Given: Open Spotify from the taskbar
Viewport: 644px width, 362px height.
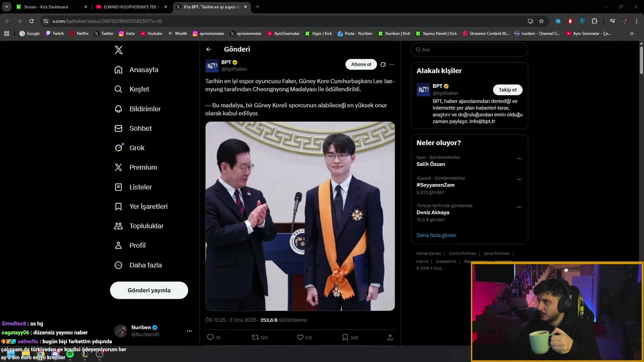Looking at the screenshot, I should click(70, 354).
